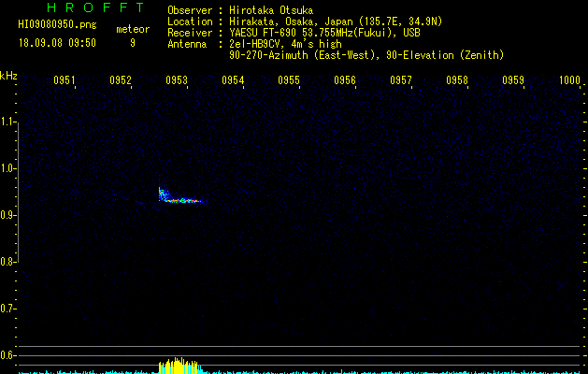Click the 0958 time marker
This screenshot has height=374, width=588.
pyautogui.click(x=457, y=80)
